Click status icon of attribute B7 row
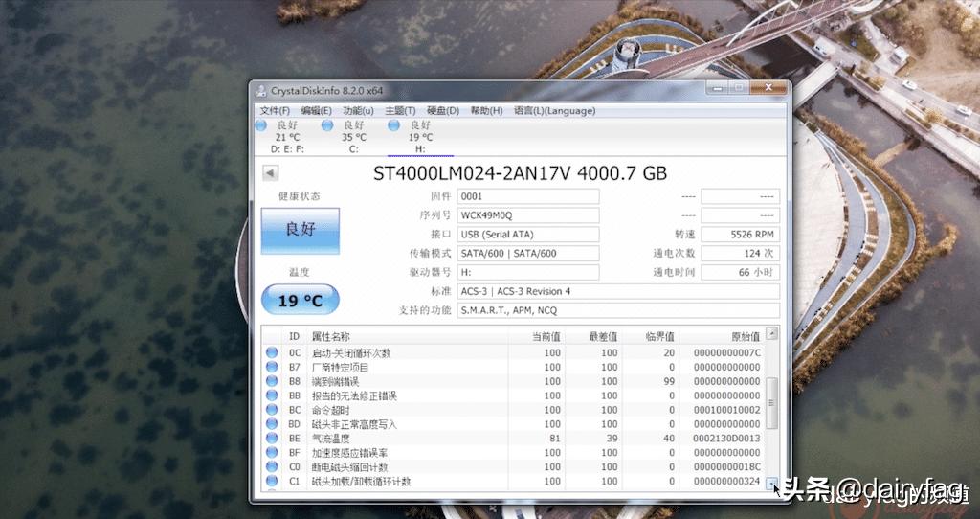Image resolution: width=980 pixels, height=519 pixels. point(271,367)
